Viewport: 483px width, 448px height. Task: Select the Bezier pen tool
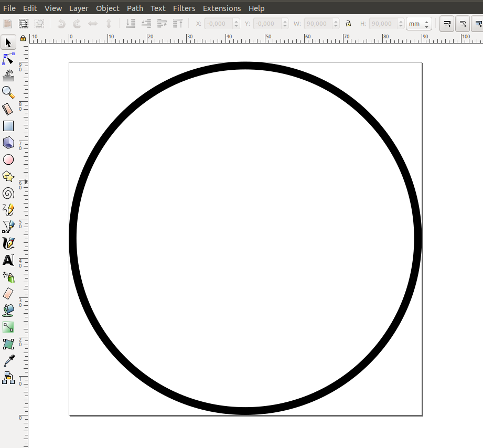8,227
